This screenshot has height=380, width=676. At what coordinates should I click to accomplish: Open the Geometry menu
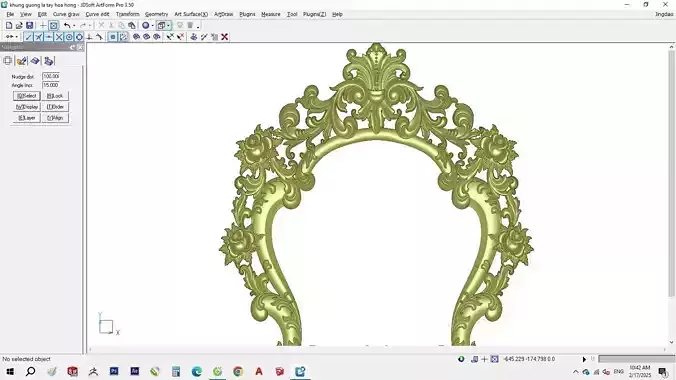click(156, 14)
